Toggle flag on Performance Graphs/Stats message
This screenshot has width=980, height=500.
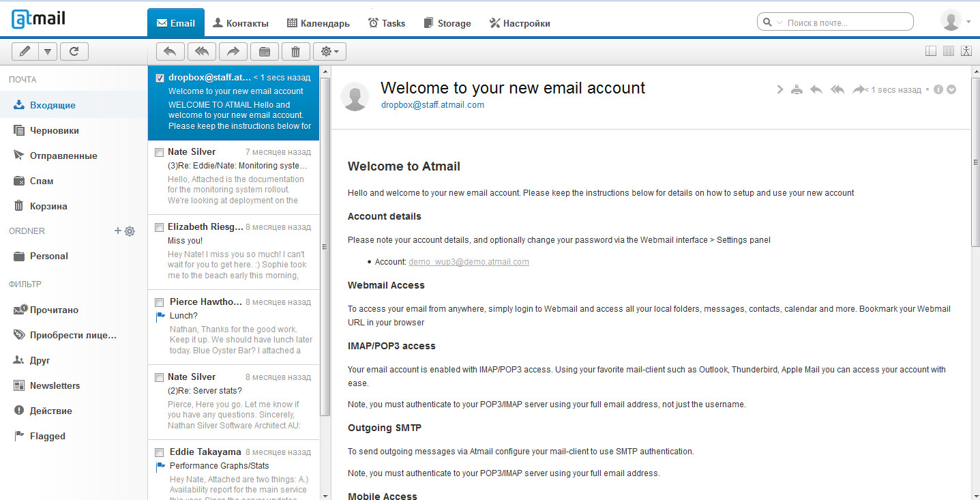(160, 466)
